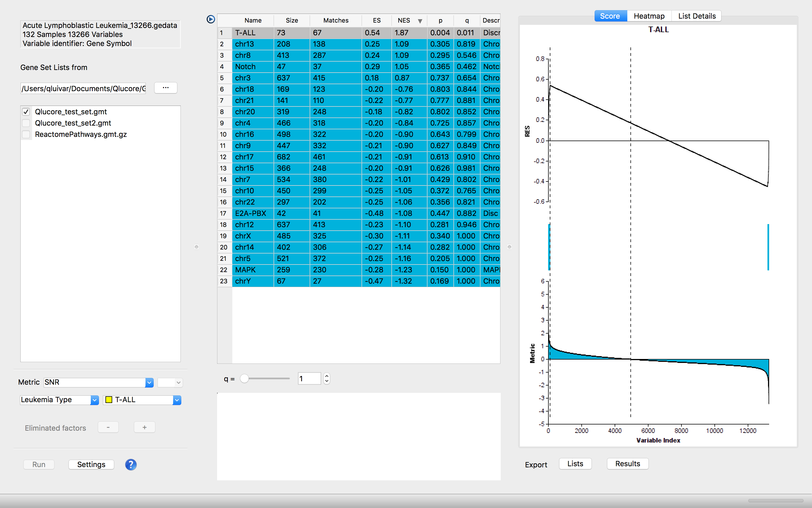Open the List Details tab
This screenshot has height=508, width=812.
pos(697,16)
